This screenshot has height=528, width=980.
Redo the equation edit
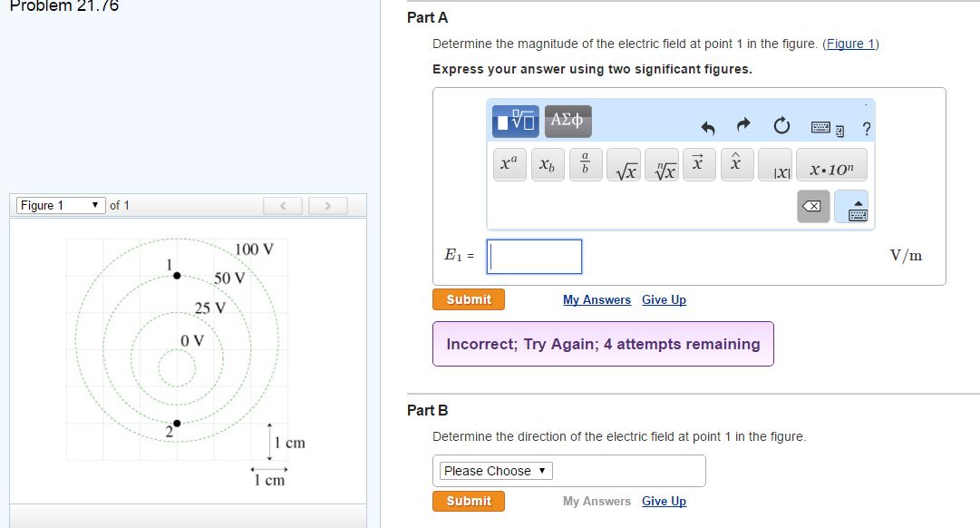(x=743, y=126)
